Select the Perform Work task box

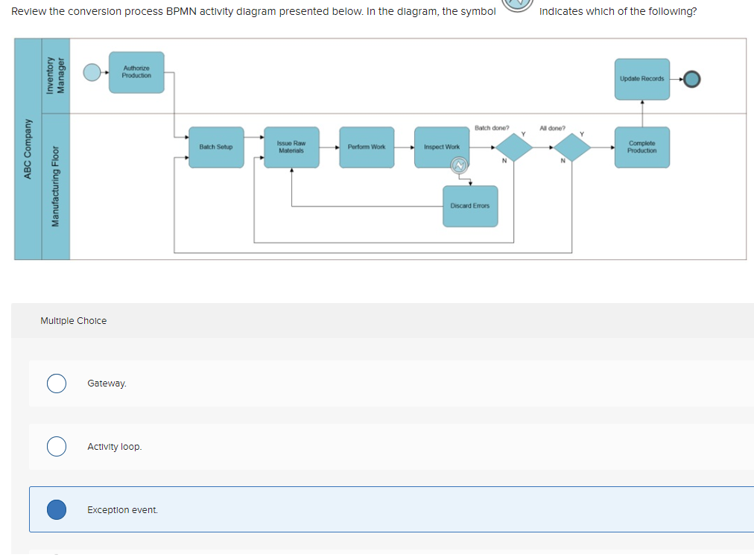[x=366, y=147]
